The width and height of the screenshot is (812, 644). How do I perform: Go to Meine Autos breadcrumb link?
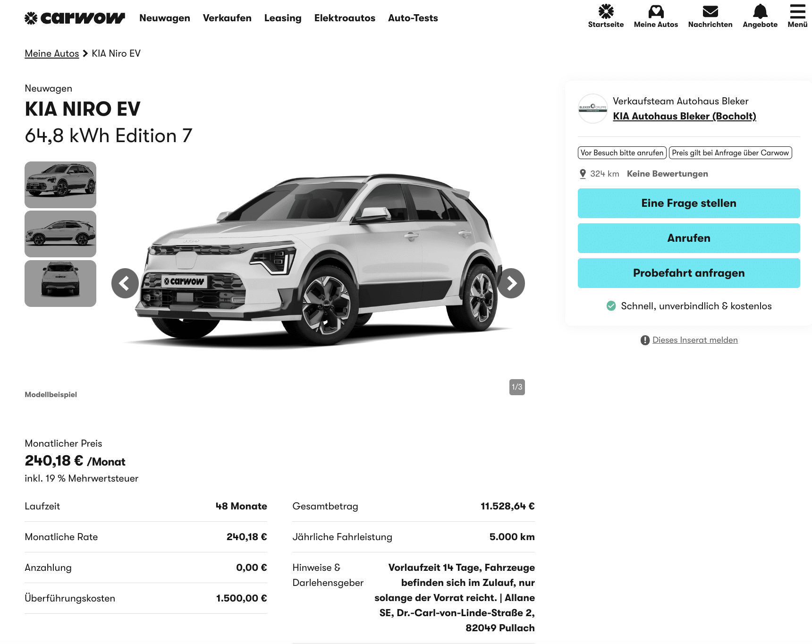click(x=52, y=53)
